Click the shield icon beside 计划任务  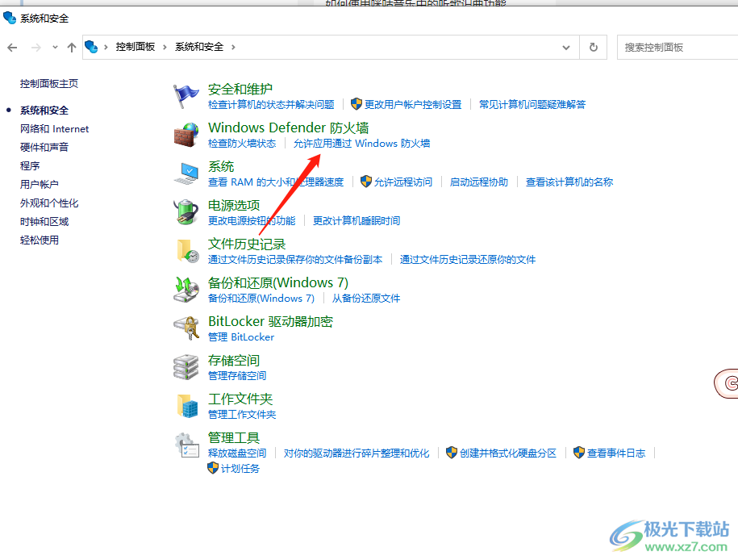click(x=213, y=468)
